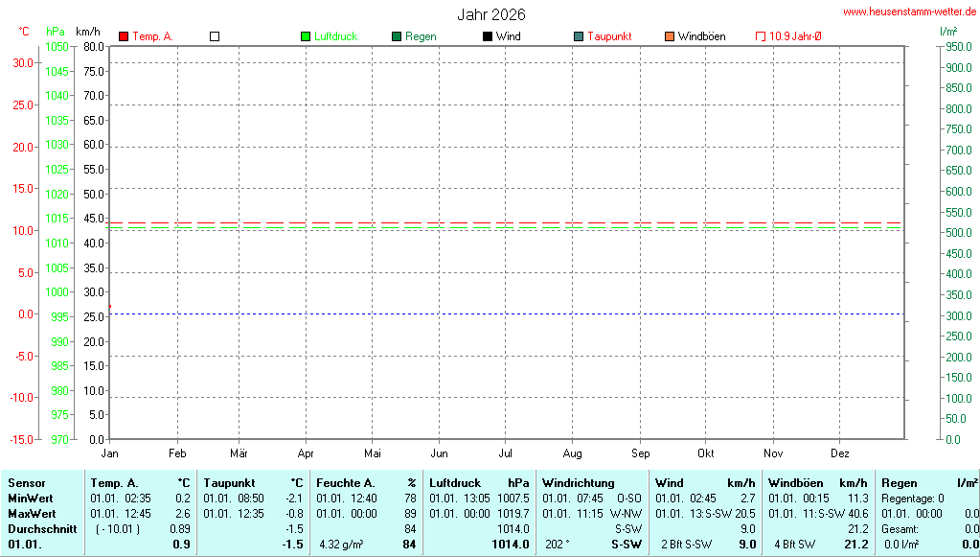Viewport: 980px width, 557px height.
Task: Click the Luftdruck legend text label
Action: pyautogui.click(x=335, y=36)
